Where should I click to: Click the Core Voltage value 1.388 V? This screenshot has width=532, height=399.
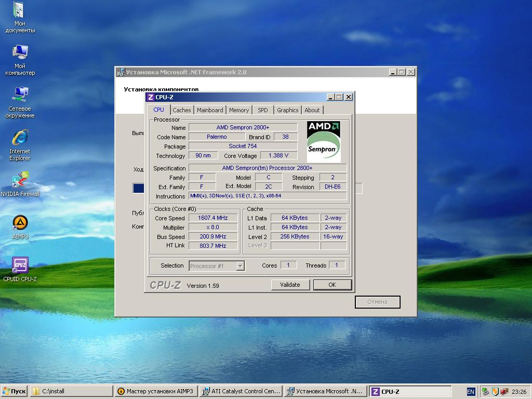coord(278,155)
